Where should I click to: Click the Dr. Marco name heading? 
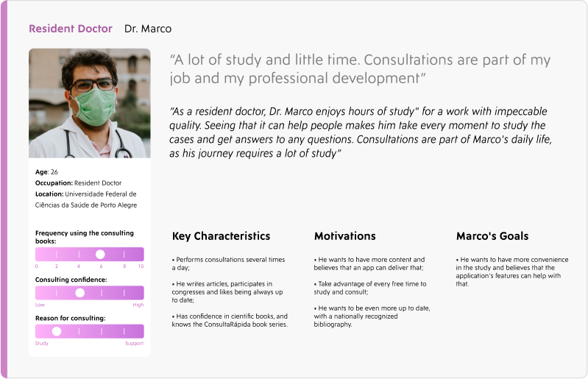(x=148, y=29)
